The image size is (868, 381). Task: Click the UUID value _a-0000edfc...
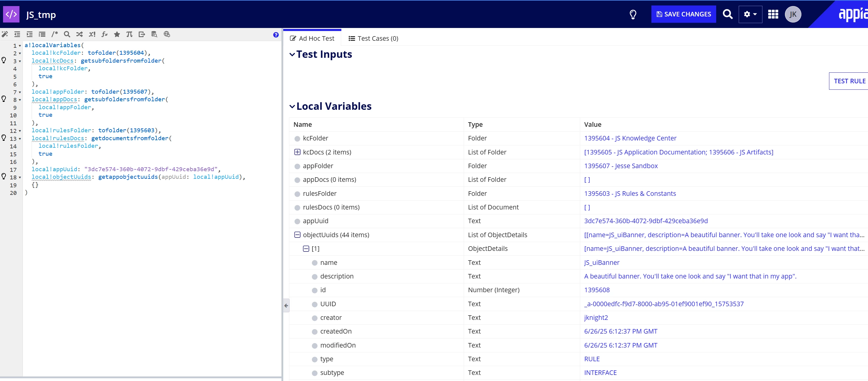pyautogui.click(x=664, y=303)
